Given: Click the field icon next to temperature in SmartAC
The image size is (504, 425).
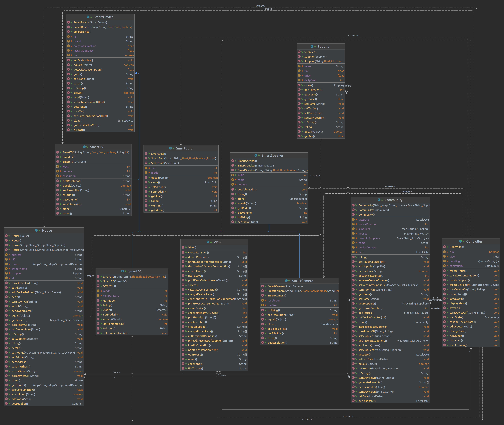Looking at the screenshot, I should (x=98, y=295).
